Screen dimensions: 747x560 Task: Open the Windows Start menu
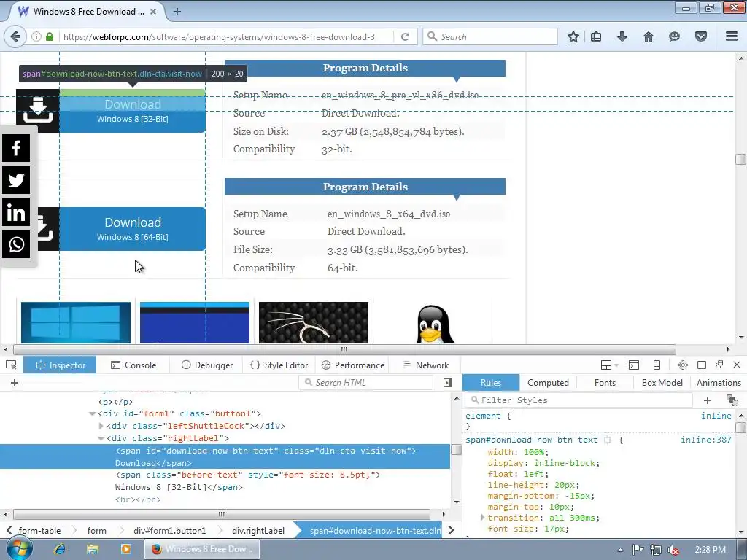pyautogui.click(x=20, y=548)
